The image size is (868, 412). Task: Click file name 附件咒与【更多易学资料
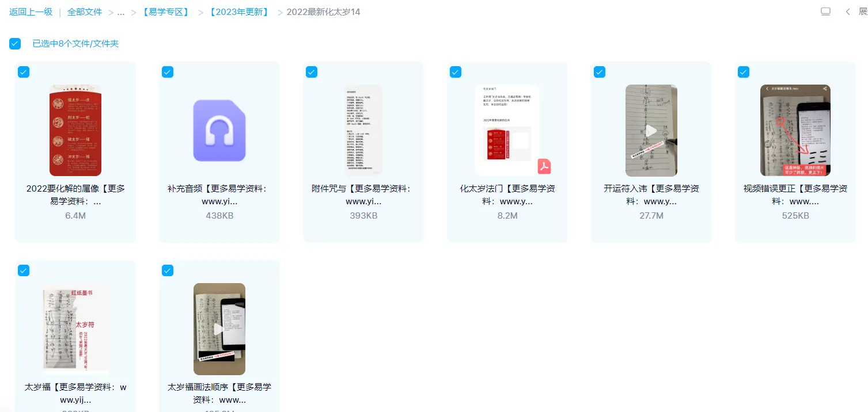[x=363, y=195]
